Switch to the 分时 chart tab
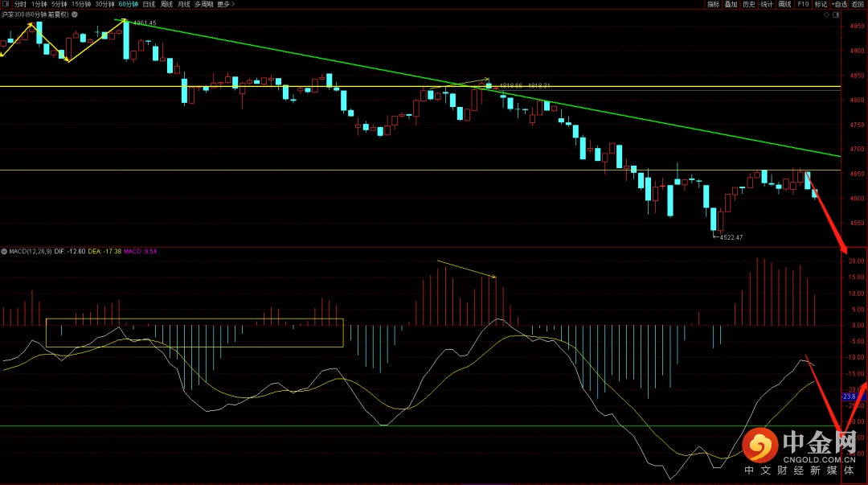This screenshot has height=485, width=868. (x=20, y=4)
